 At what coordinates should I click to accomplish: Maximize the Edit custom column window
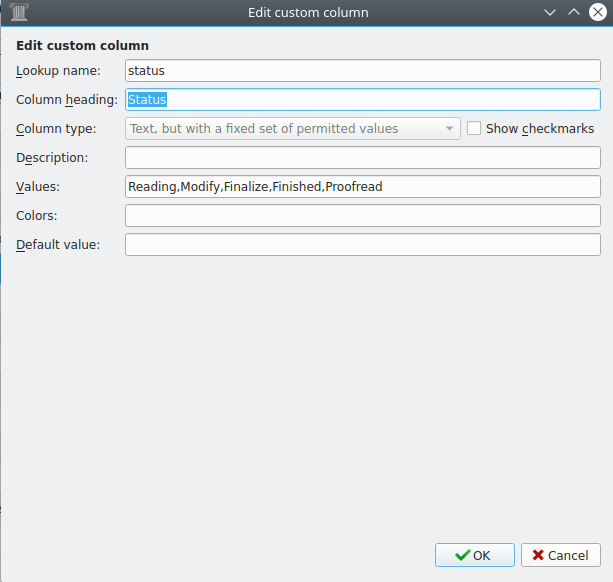[574, 12]
